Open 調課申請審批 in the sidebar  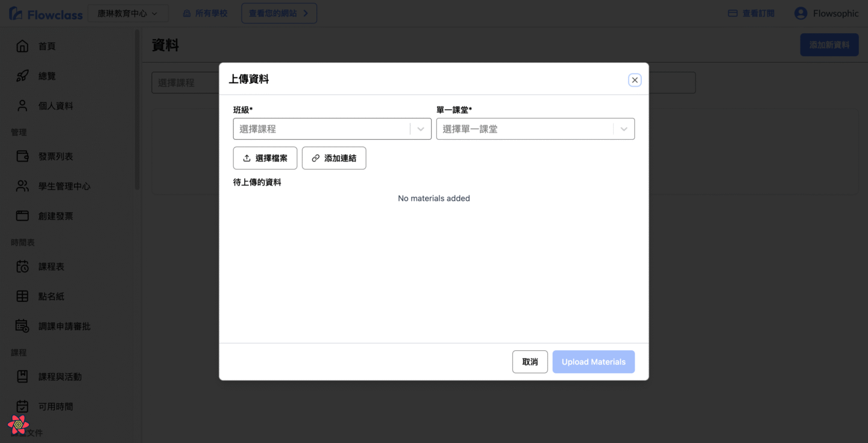(x=64, y=326)
